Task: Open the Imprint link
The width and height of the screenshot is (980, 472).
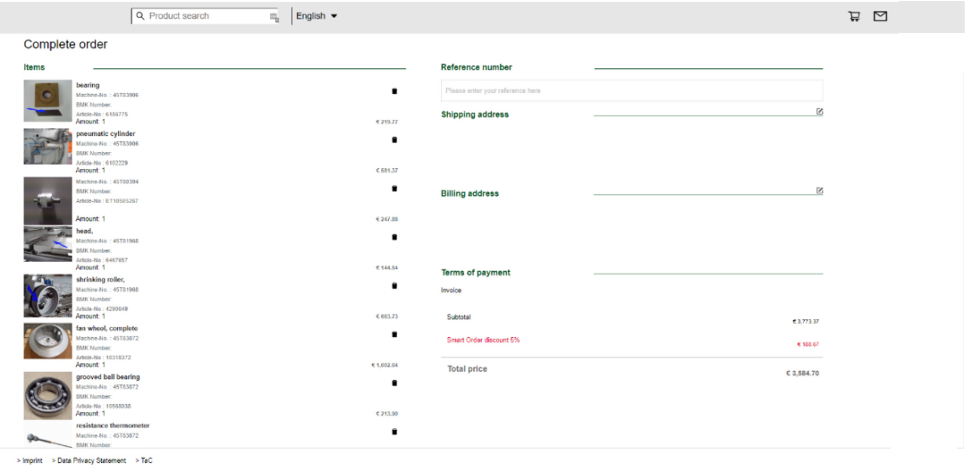Action: [31, 461]
